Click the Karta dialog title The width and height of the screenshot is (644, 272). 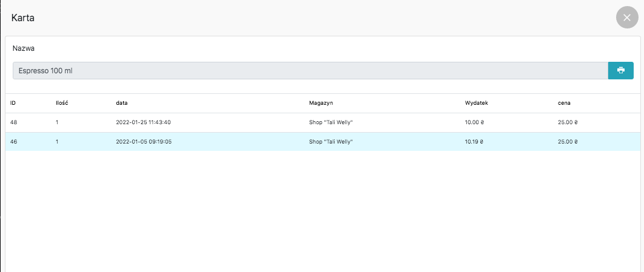click(22, 18)
